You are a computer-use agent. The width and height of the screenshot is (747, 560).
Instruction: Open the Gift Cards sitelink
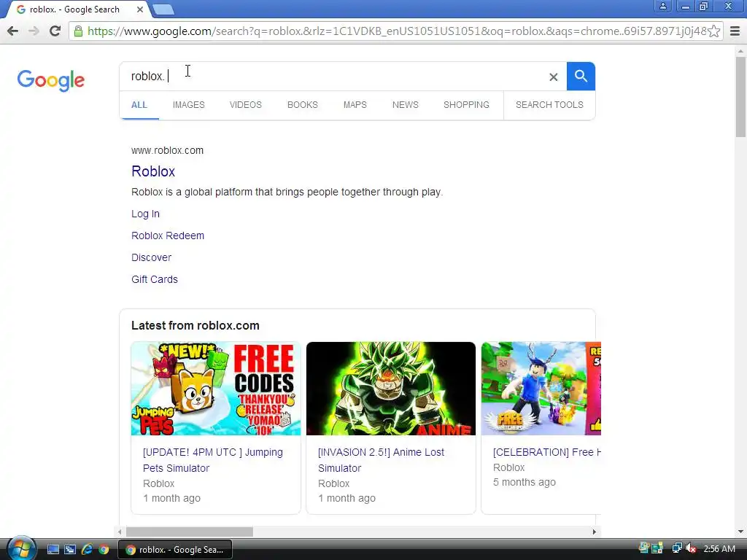[155, 279]
